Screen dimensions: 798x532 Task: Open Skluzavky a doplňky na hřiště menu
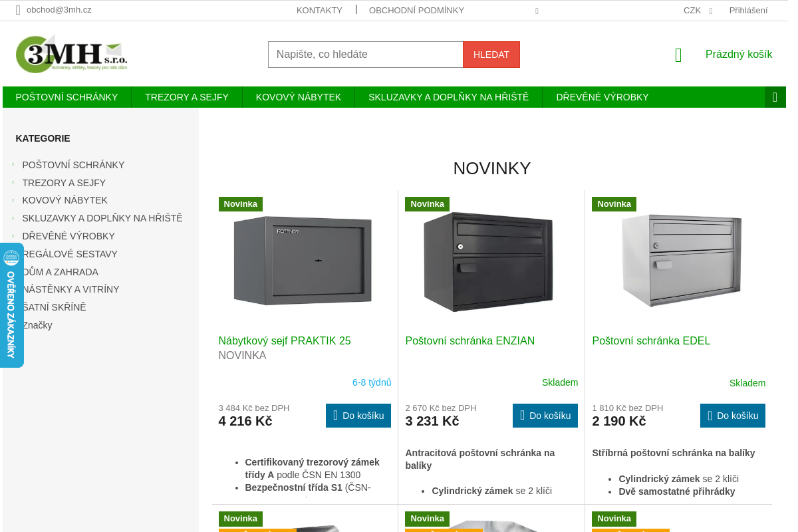449,97
